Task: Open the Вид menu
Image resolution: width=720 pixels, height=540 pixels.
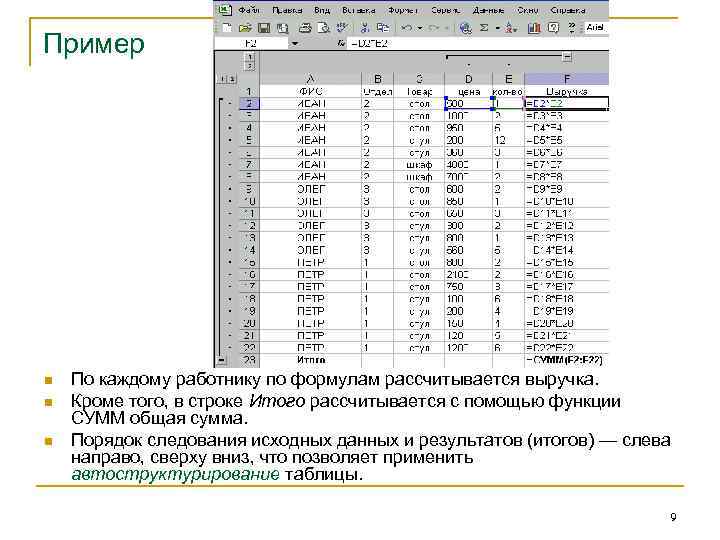Action: (x=322, y=10)
